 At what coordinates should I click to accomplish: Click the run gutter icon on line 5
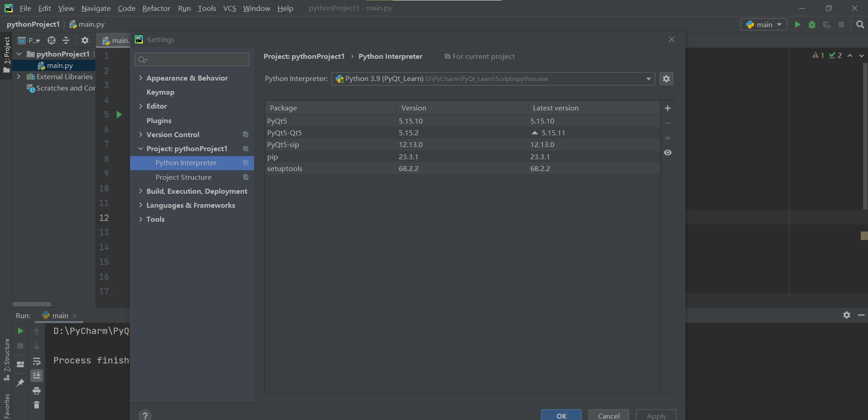click(119, 115)
